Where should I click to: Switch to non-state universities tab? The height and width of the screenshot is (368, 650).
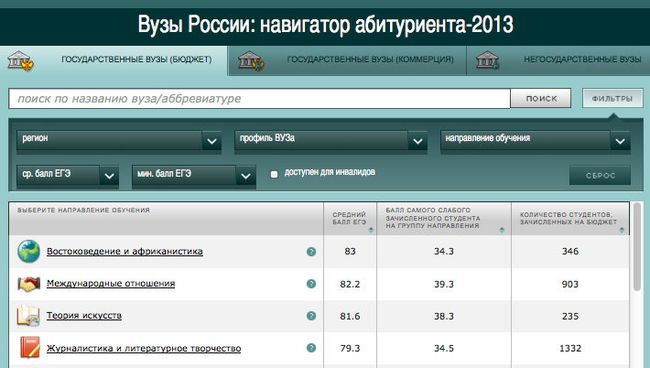click(x=558, y=61)
